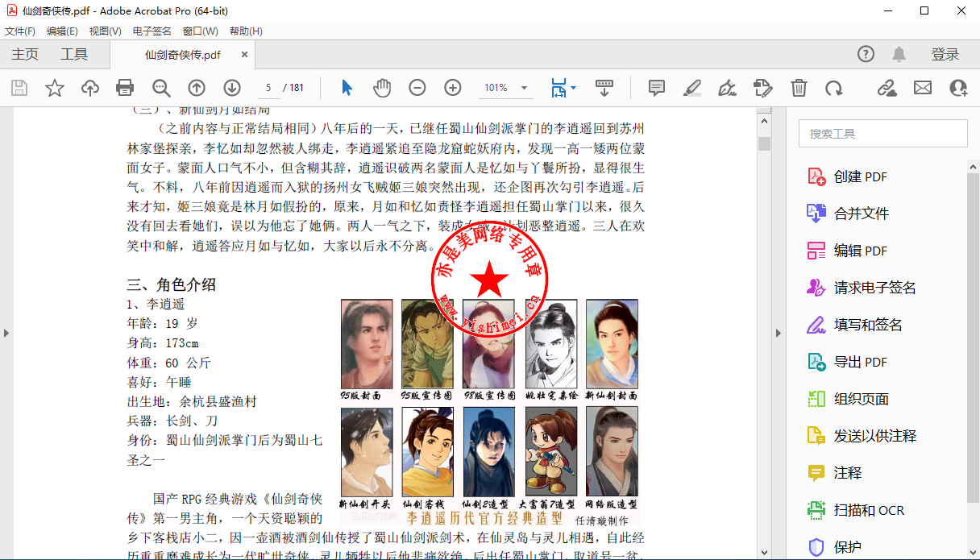Open the 电子签名 menu
The height and width of the screenshot is (560, 980).
click(152, 31)
